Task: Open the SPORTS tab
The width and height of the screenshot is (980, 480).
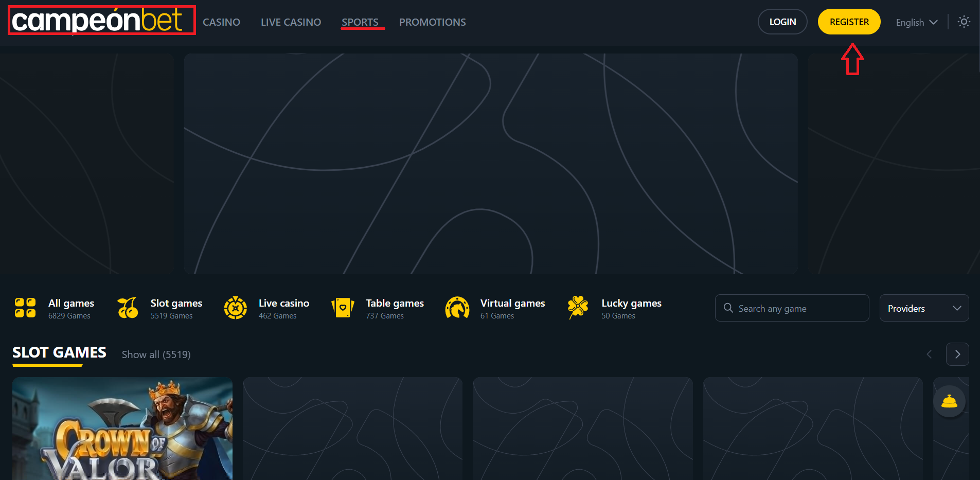Action: [360, 22]
